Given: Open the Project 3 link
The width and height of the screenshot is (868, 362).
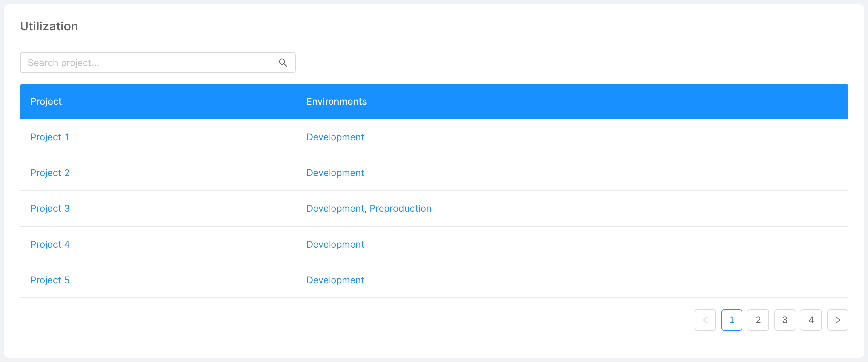Looking at the screenshot, I should coord(50,208).
